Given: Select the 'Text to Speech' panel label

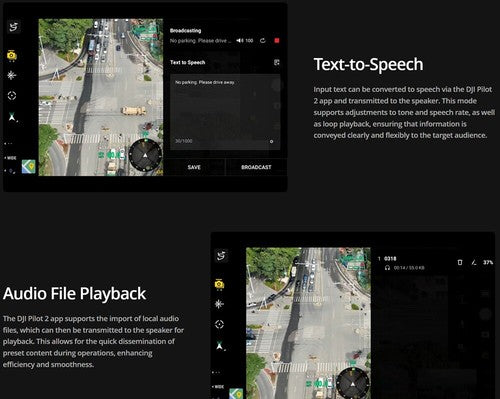Looking at the screenshot, I should point(188,62).
